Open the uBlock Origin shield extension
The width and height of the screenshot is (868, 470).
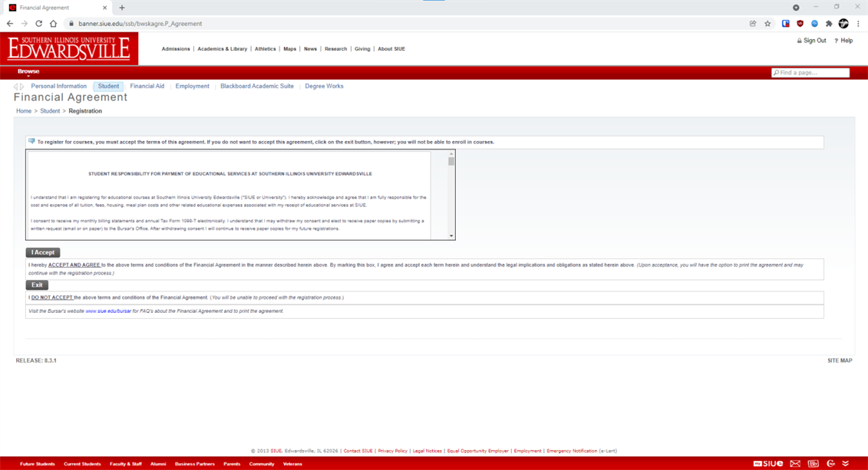[x=800, y=24]
